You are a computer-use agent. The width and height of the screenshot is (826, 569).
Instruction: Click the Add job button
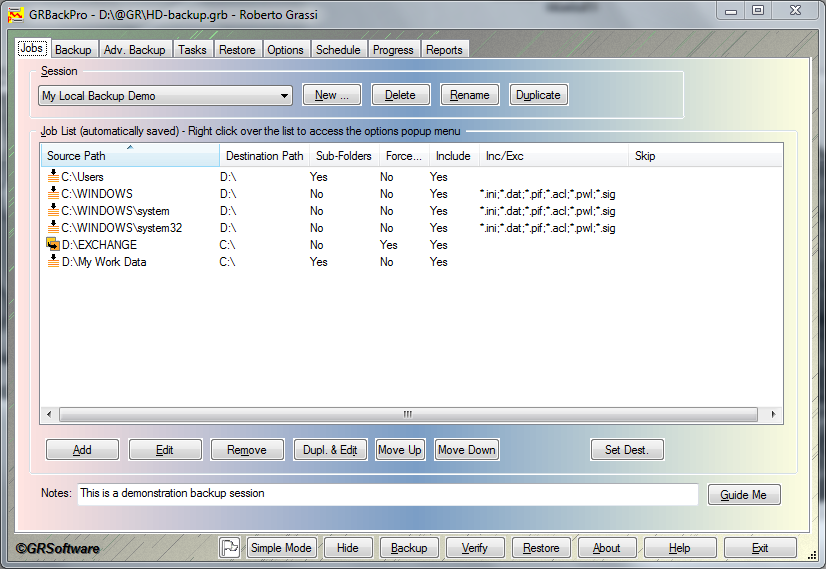(82, 450)
